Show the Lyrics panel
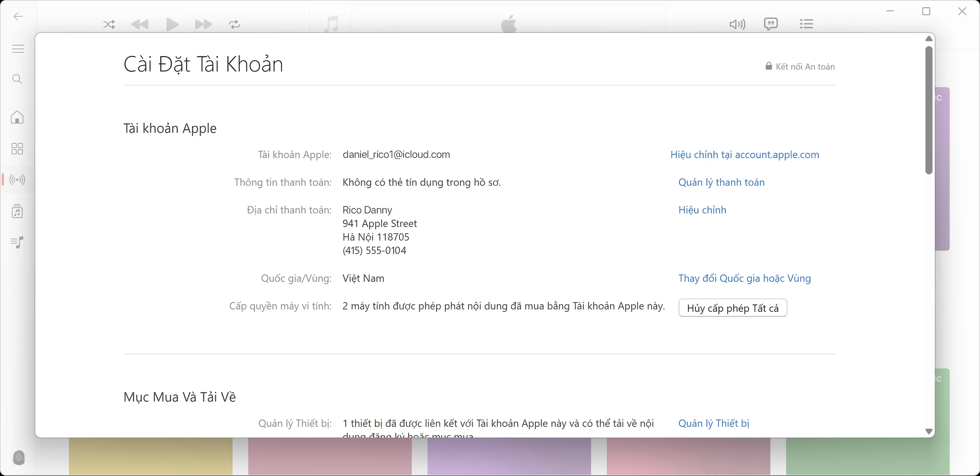This screenshot has height=476, width=980. [x=771, y=24]
